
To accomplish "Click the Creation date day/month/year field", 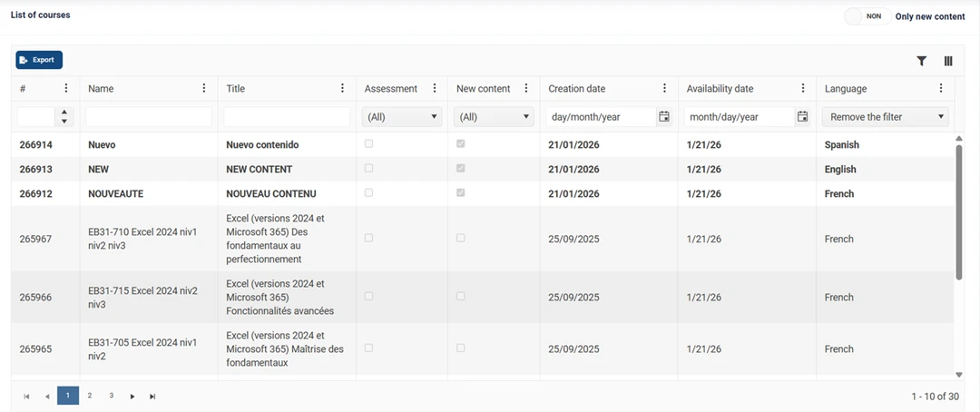I will click(602, 117).
